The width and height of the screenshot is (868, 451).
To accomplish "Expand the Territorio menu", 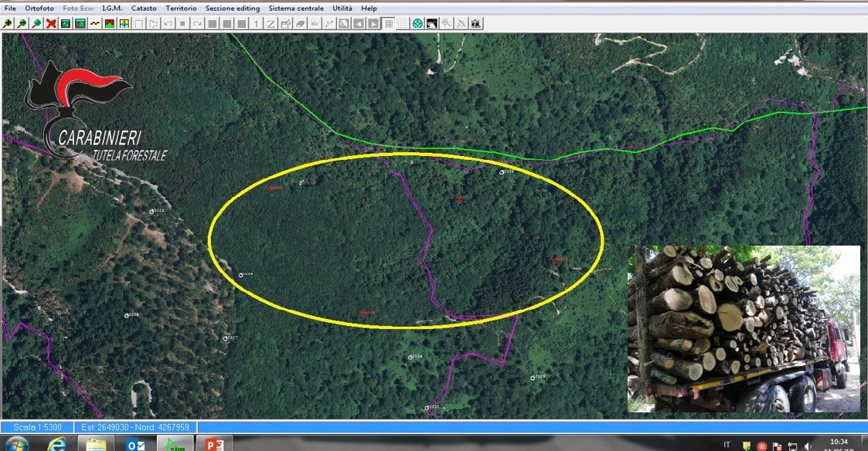I will (181, 8).
